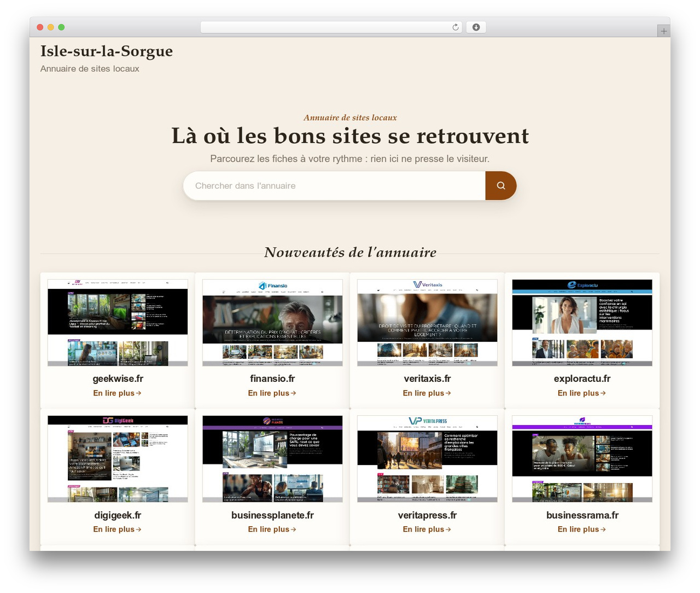The width and height of the screenshot is (700, 593).
Task: Click the finansio.fr title
Action: (272, 379)
